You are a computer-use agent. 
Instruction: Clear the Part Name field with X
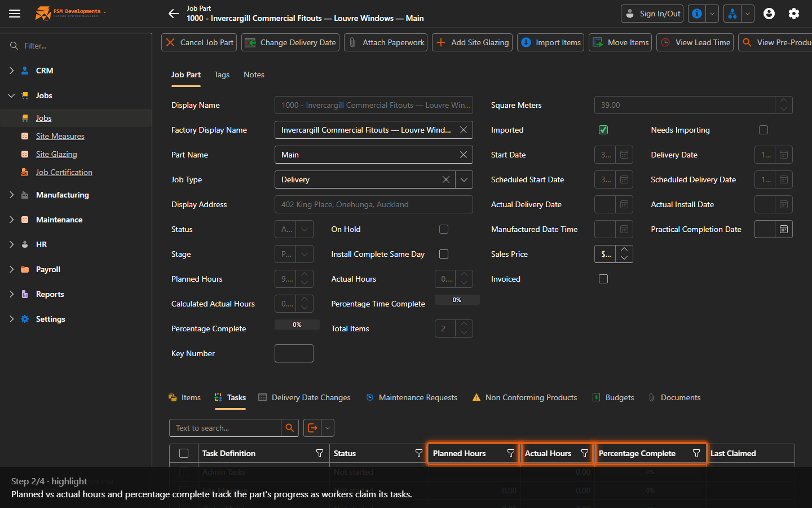pyautogui.click(x=464, y=155)
